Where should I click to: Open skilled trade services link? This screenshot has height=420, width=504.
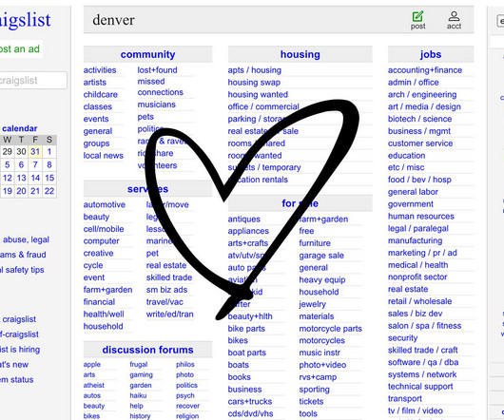(x=169, y=277)
